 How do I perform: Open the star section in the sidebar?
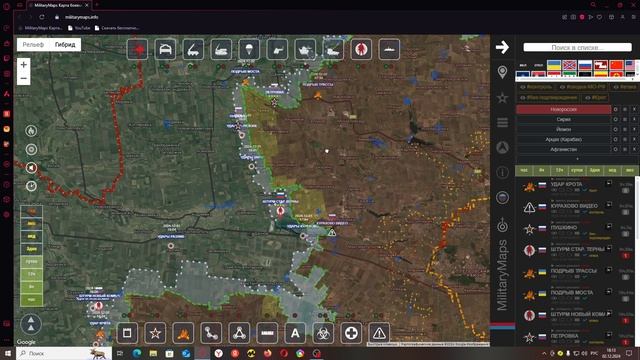[502, 98]
